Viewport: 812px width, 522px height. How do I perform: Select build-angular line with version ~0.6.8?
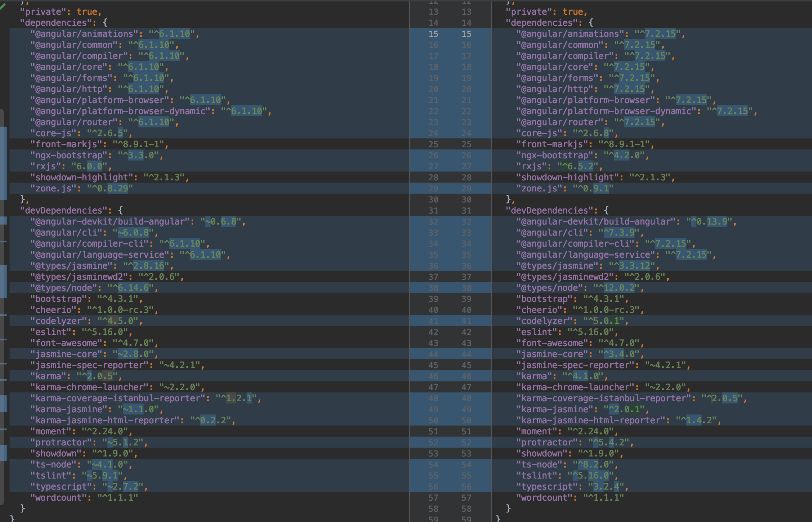point(138,222)
